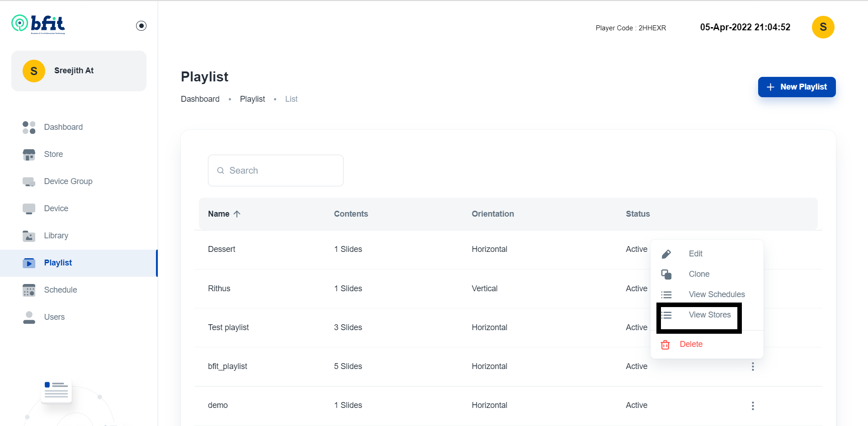Open the Store icon in sidebar
The height and width of the screenshot is (426, 868).
[x=29, y=155]
